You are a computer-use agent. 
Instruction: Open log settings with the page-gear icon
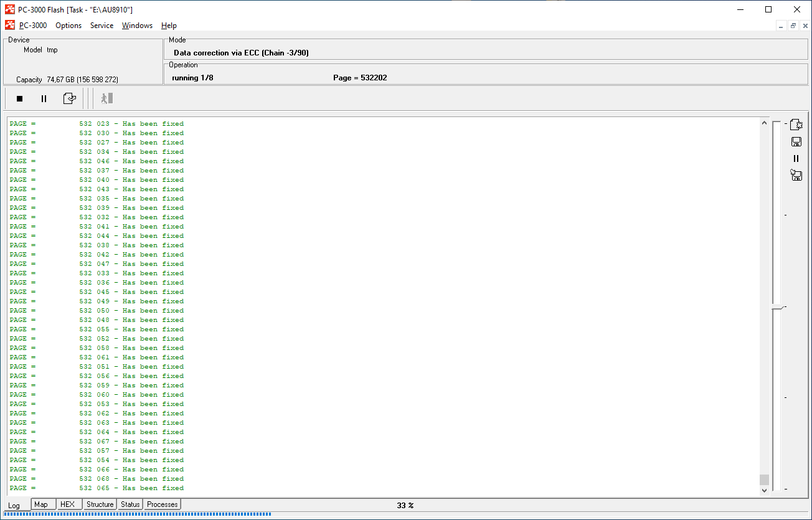click(796, 125)
